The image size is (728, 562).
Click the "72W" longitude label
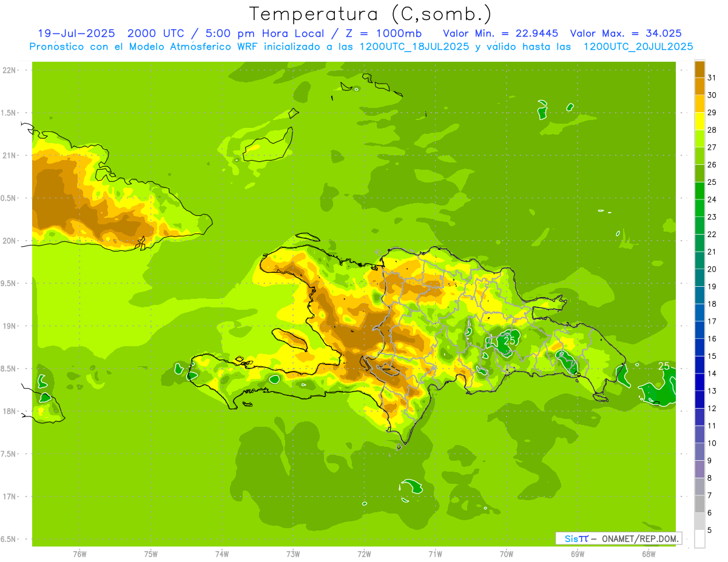[364, 554]
